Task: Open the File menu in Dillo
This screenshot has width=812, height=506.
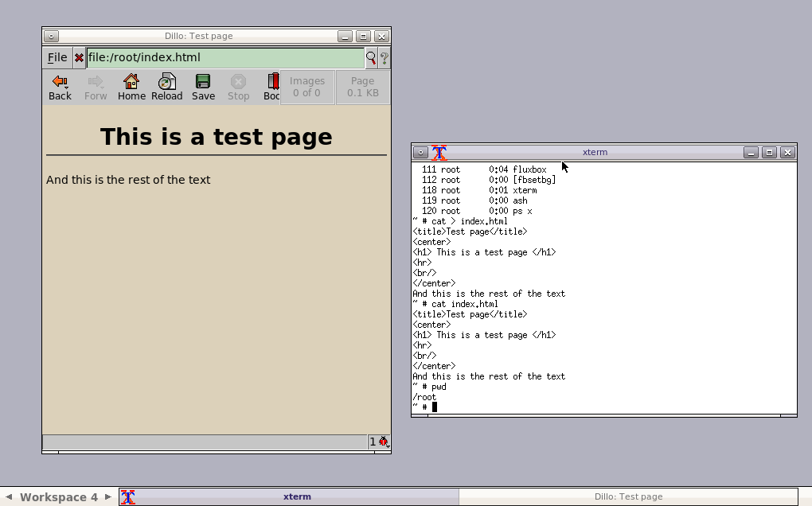Action: (x=57, y=57)
